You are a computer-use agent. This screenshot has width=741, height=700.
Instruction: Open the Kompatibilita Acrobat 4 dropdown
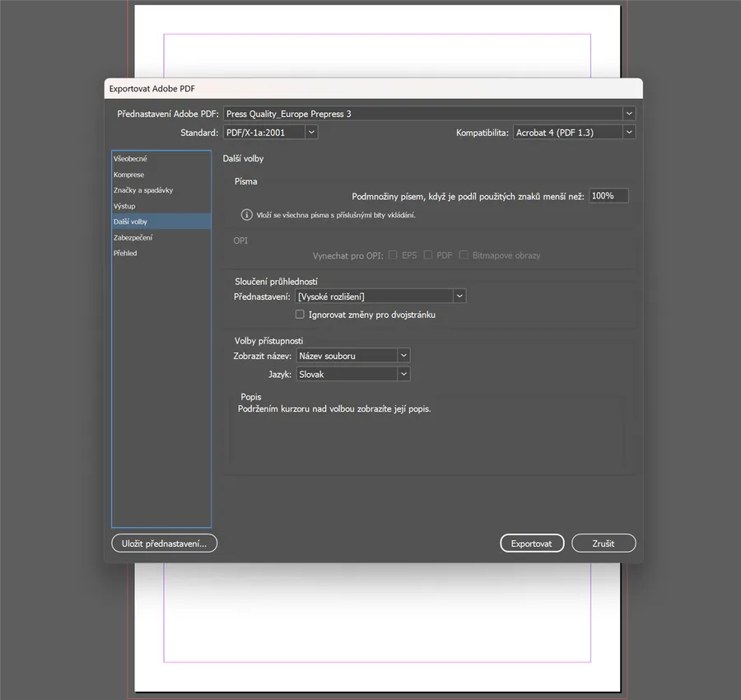(574, 133)
